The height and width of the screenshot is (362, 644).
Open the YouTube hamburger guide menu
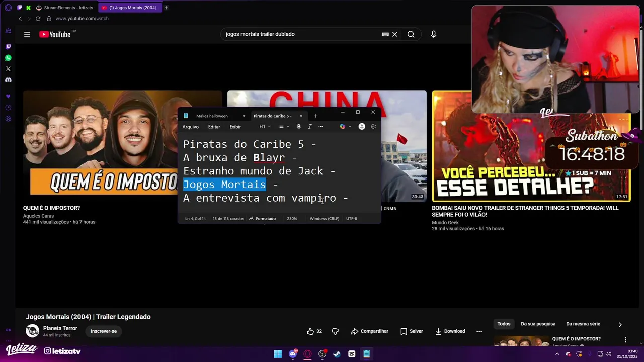point(27,34)
